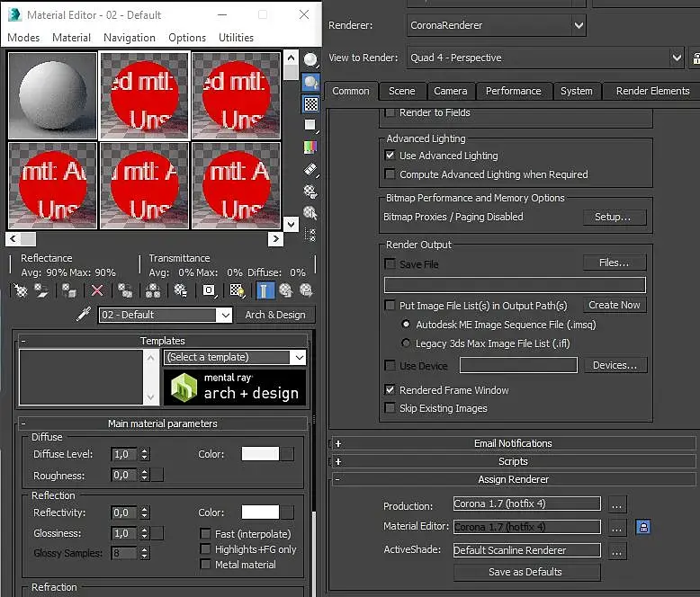Open the 02 - Default material name dropdown
This screenshot has width=700, height=597.
click(166, 315)
